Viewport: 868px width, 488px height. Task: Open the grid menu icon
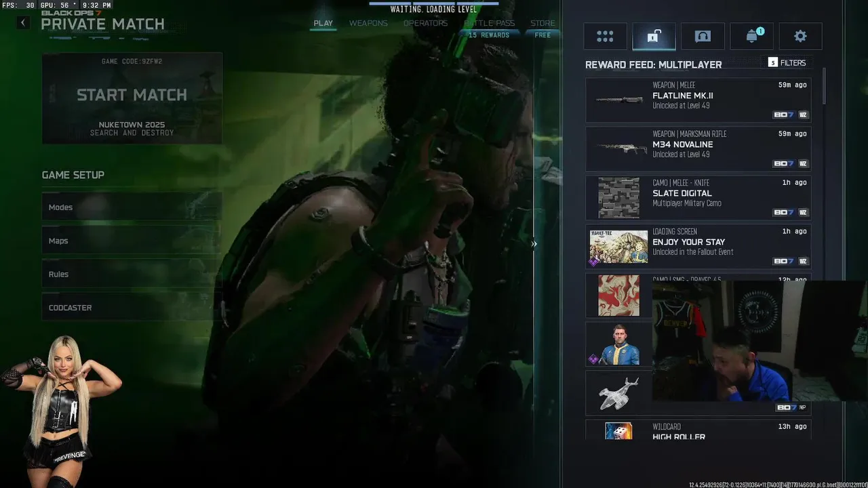pos(605,37)
